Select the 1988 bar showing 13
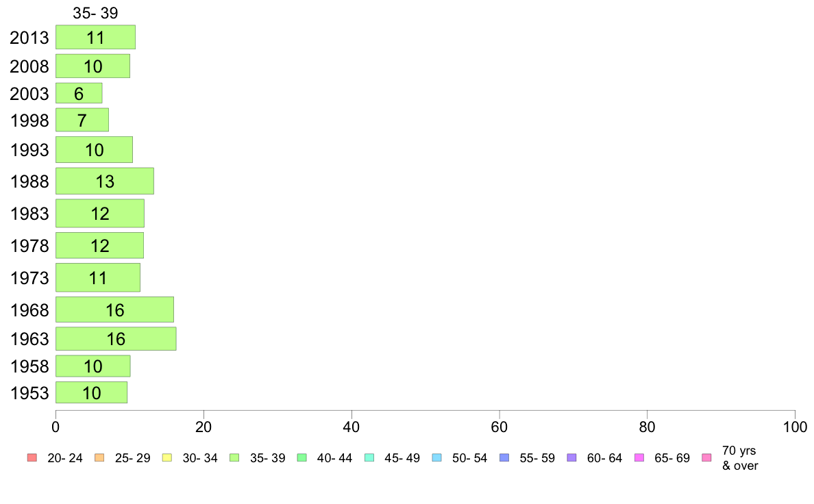 click(105, 181)
